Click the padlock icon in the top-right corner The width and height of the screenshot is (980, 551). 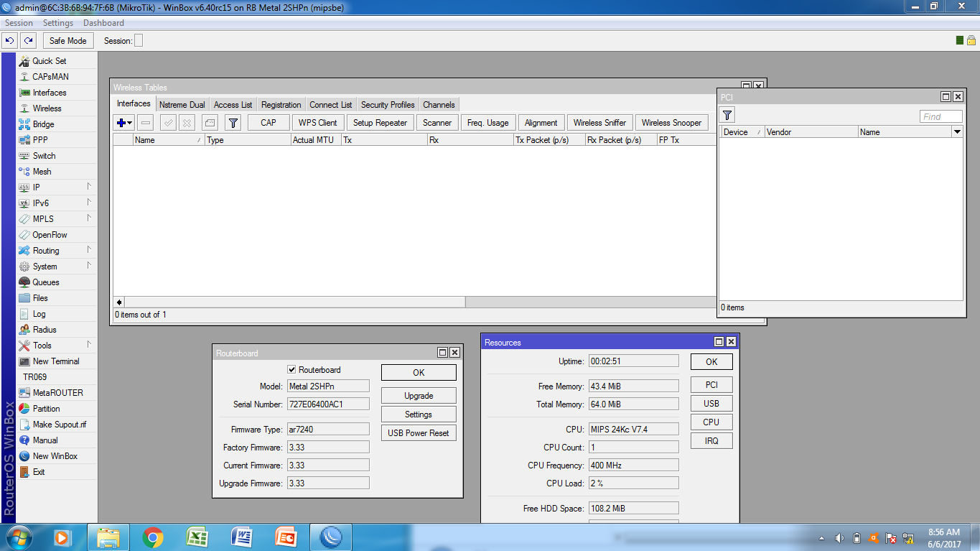971,41
